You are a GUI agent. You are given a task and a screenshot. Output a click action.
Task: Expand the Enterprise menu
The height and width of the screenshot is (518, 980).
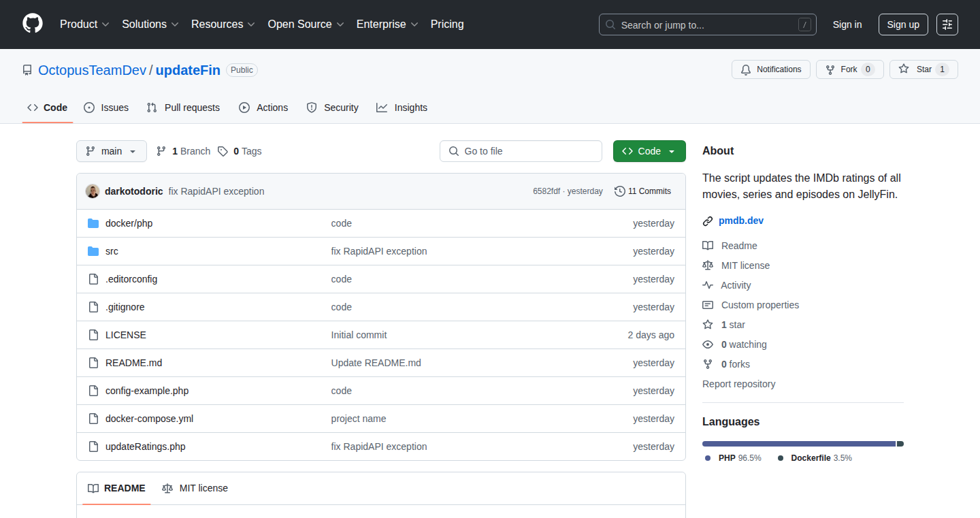(387, 24)
